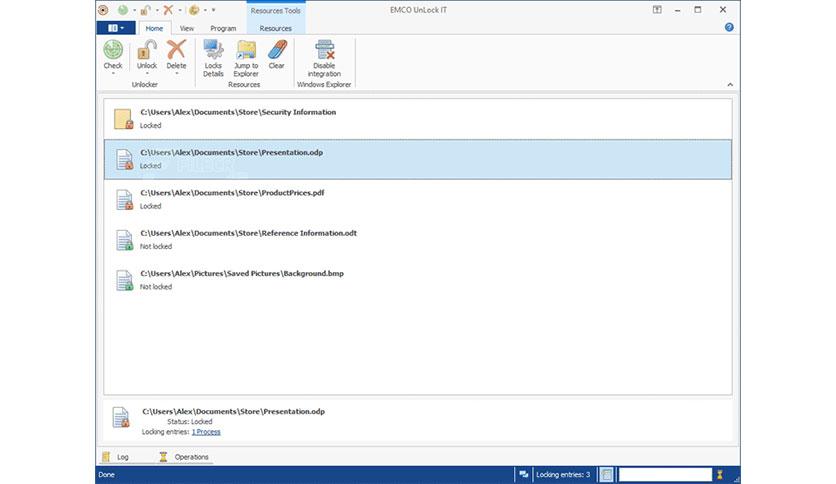Click the Clear eraser icon

point(277,50)
